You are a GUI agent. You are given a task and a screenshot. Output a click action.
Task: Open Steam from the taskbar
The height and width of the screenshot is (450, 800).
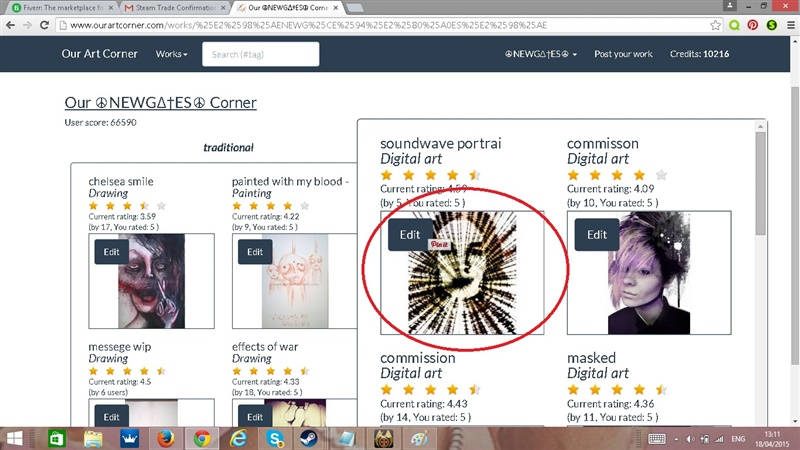(308, 439)
